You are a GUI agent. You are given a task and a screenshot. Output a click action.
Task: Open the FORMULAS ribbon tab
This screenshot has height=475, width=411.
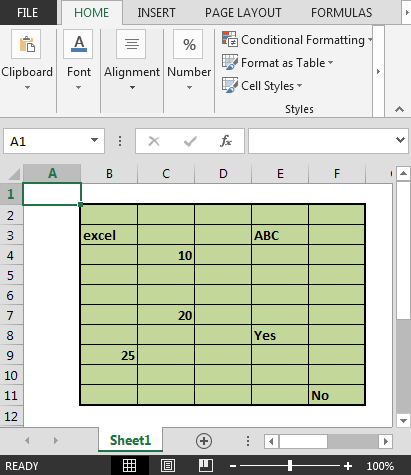point(341,13)
